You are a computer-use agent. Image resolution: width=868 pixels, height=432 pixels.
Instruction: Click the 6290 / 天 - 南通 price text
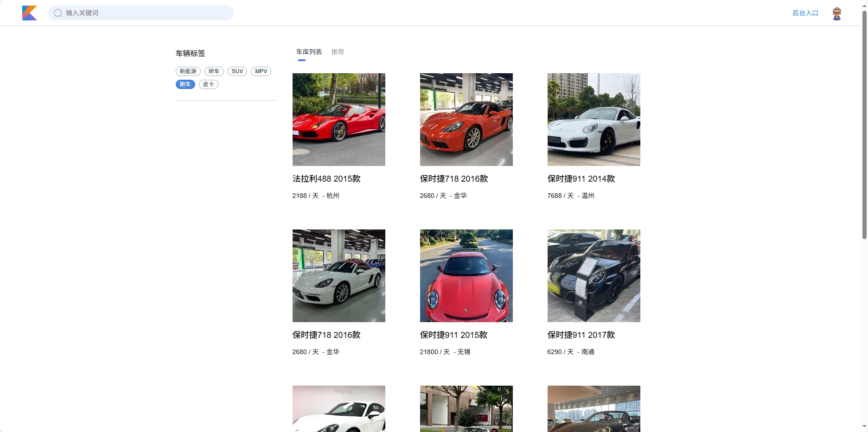coord(571,352)
